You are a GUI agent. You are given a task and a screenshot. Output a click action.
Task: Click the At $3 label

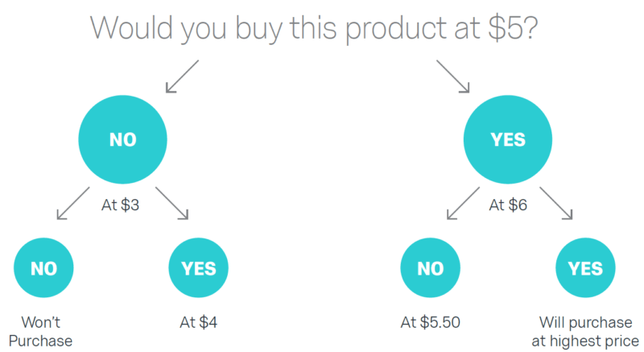click(x=121, y=205)
